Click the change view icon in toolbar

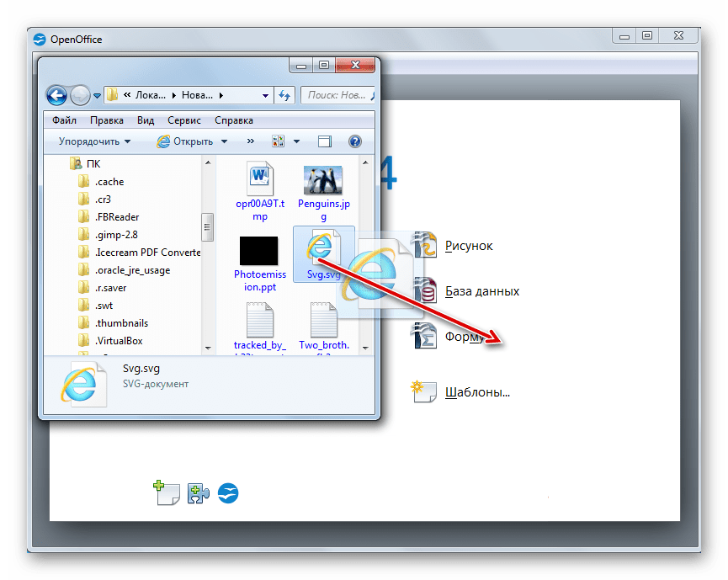279,141
